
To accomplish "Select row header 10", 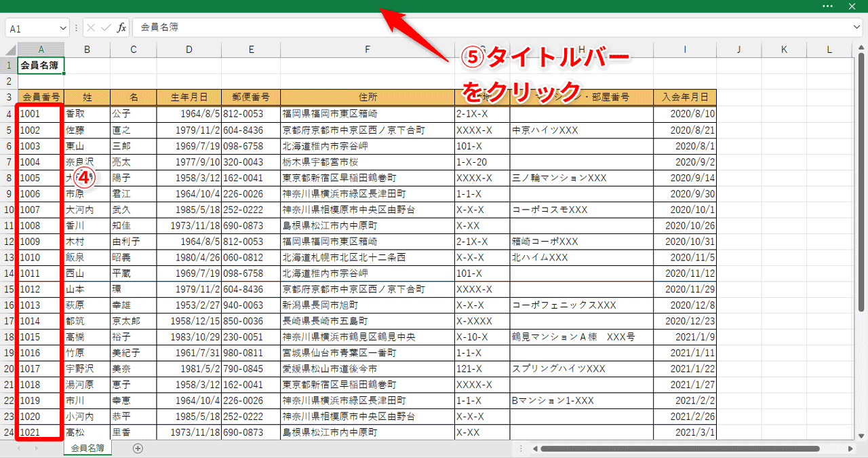I will 8,210.
